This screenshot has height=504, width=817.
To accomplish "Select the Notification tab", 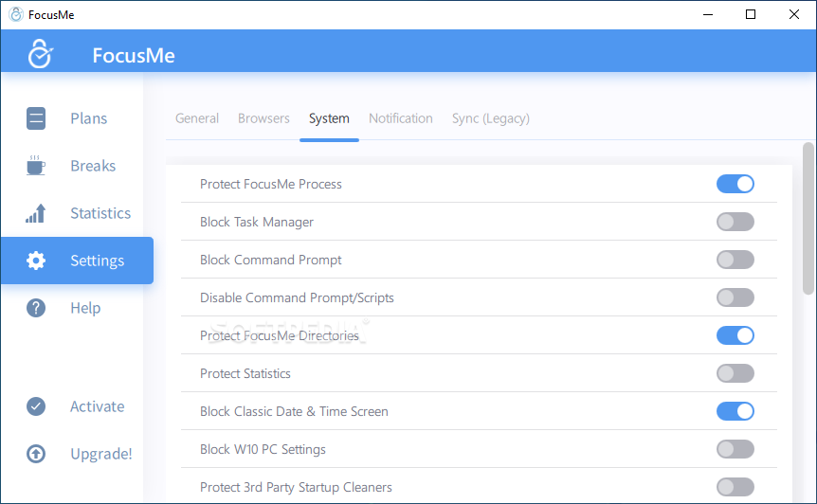I will [x=400, y=118].
